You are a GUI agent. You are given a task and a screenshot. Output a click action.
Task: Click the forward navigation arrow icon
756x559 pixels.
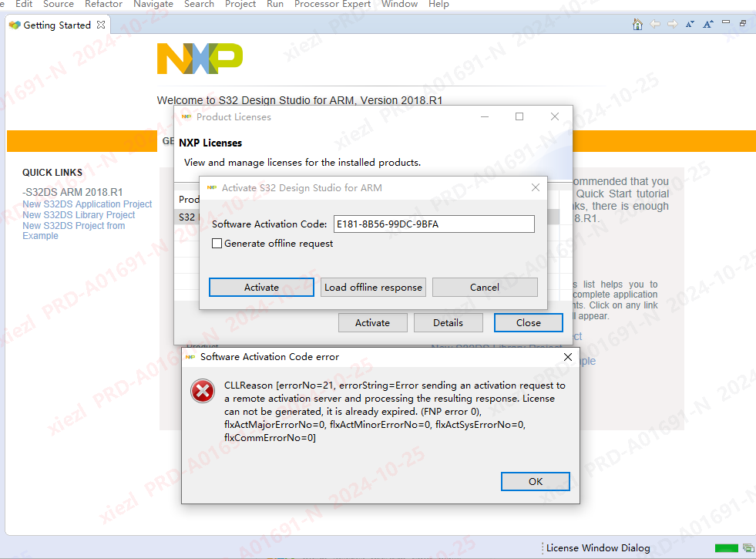click(673, 24)
